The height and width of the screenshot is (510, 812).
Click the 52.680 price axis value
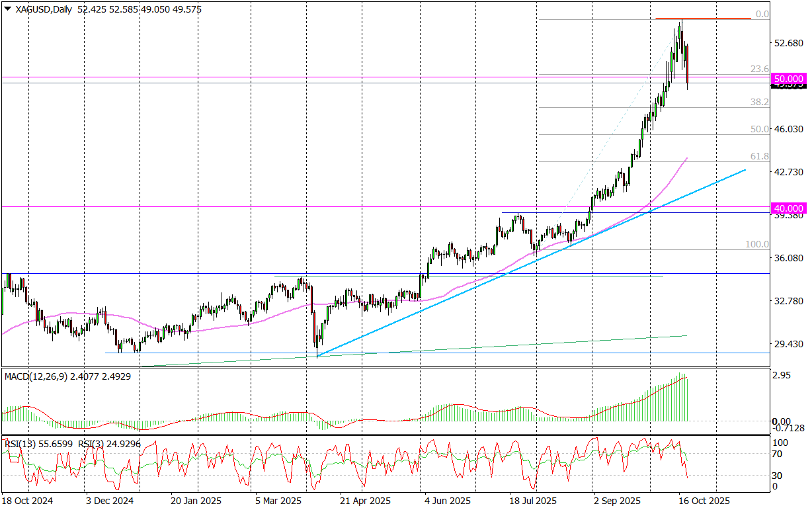(x=788, y=44)
